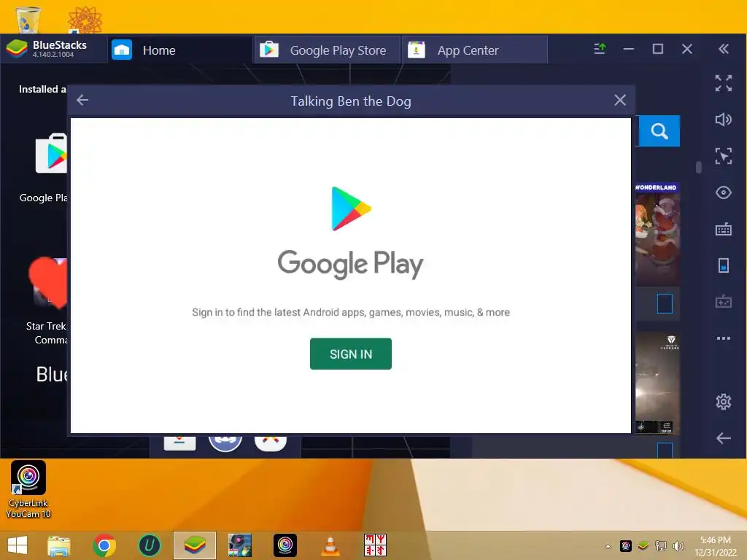Click the BlueStacks logo in title bar
Image resolution: width=747 pixels, height=560 pixels.
tap(17, 49)
